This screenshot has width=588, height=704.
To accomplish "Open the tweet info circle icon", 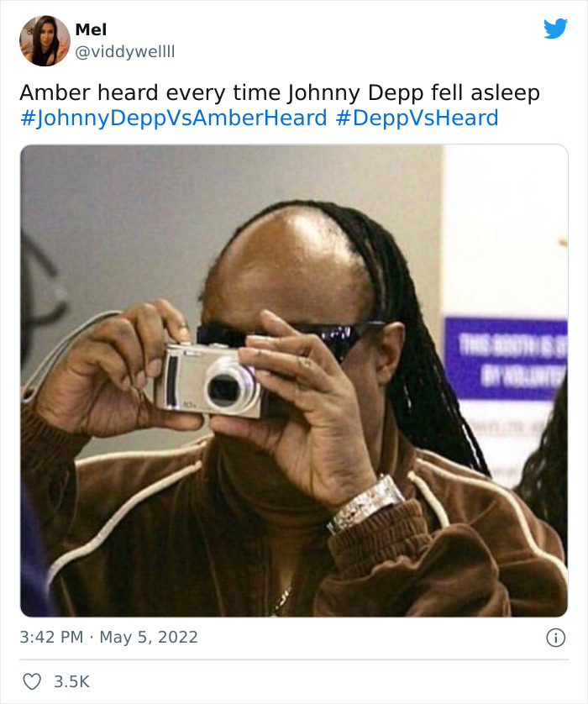I will (x=556, y=638).
